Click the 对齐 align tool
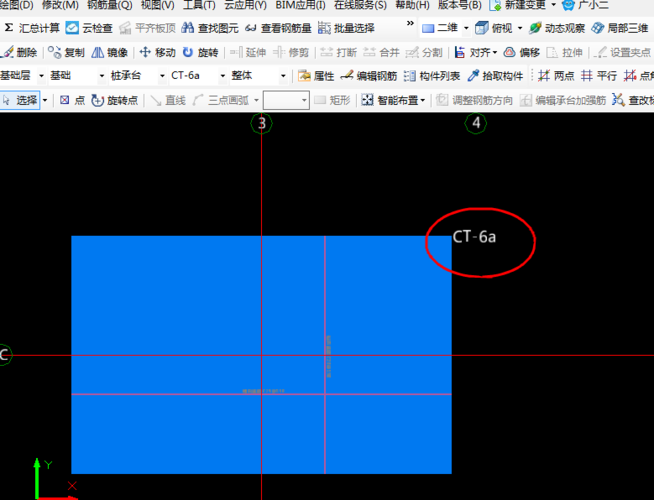 point(475,53)
